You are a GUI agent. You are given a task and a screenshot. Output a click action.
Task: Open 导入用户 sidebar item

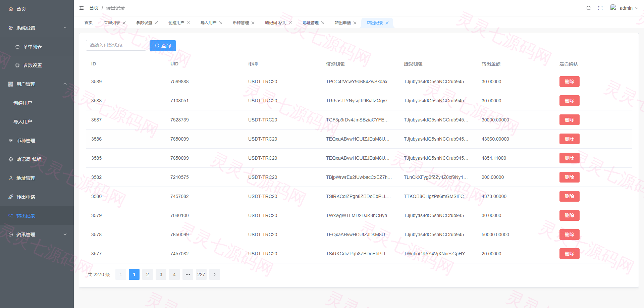coord(37,122)
